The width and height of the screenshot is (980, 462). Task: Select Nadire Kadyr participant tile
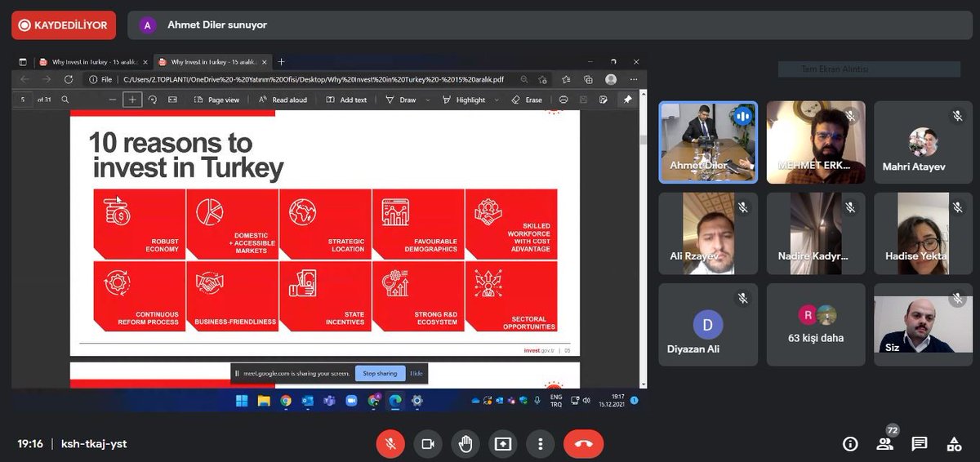pos(816,233)
